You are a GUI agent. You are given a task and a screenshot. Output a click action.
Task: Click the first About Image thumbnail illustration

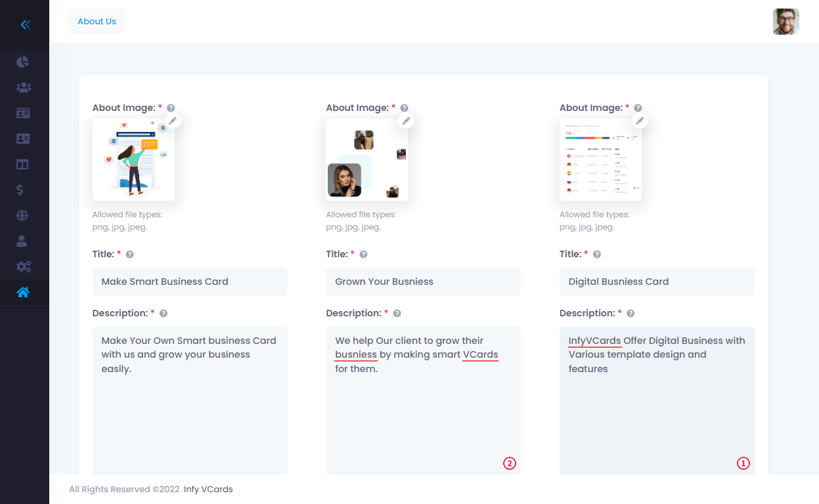(x=133, y=159)
